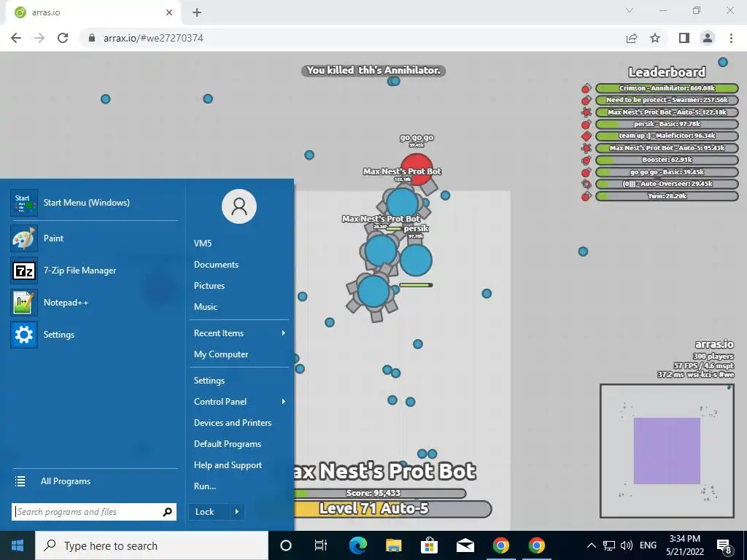Launch 7-Zip File Manager
Image resolution: width=747 pixels, height=560 pixels.
click(x=94, y=271)
